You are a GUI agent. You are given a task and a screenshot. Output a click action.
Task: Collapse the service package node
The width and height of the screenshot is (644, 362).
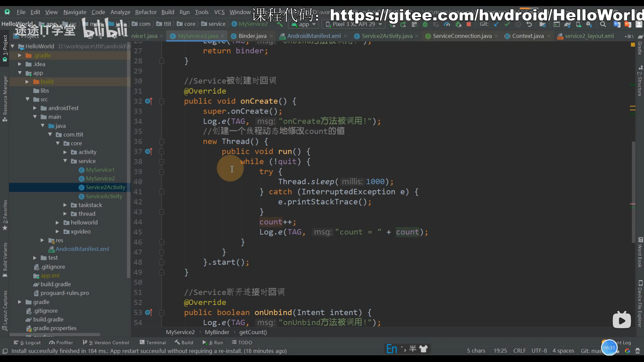(65, 161)
